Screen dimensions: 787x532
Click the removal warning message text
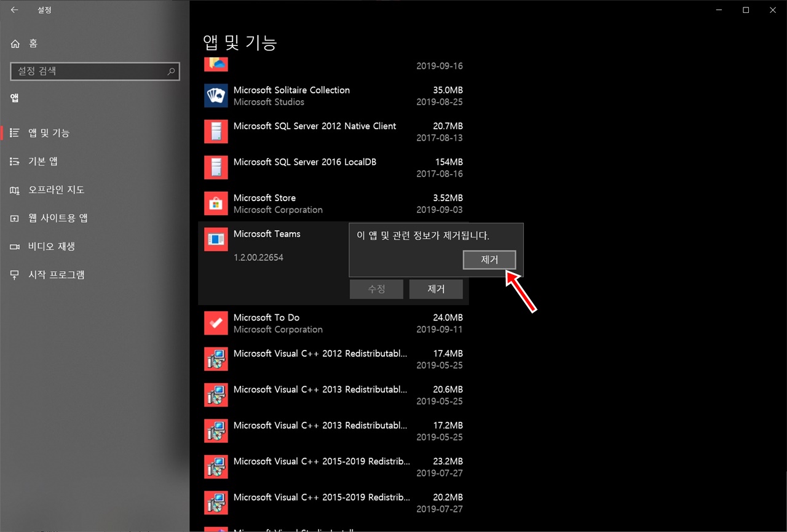(x=423, y=236)
